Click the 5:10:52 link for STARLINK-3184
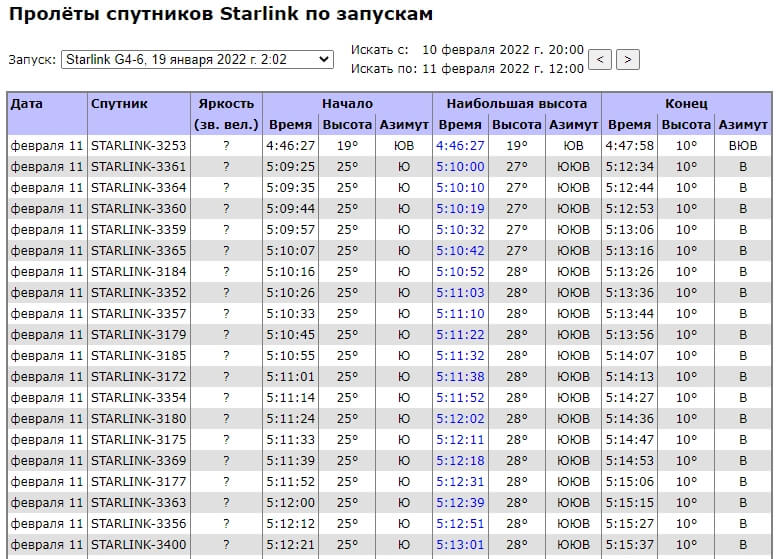The width and height of the screenshot is (779, 559). click(460, 271)
